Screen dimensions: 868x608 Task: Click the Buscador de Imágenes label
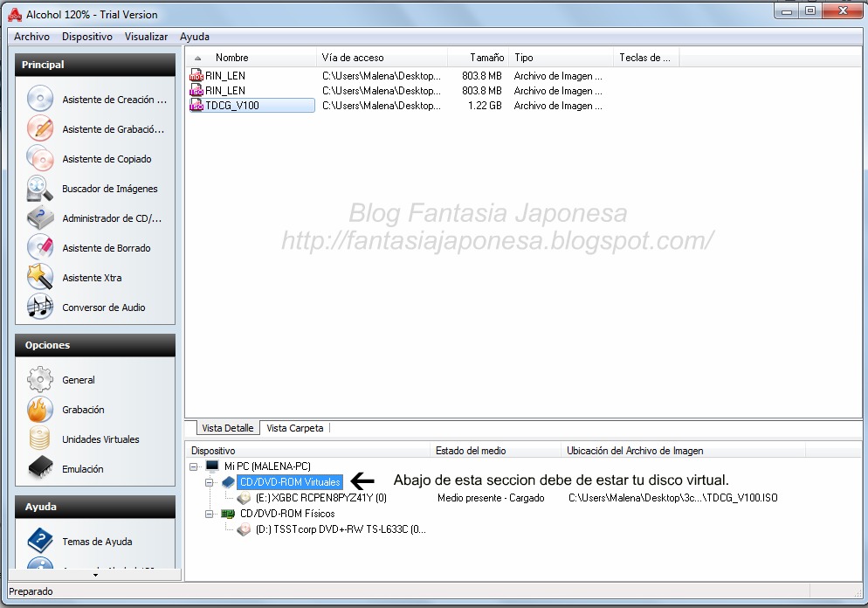click(x=110, y=189)
